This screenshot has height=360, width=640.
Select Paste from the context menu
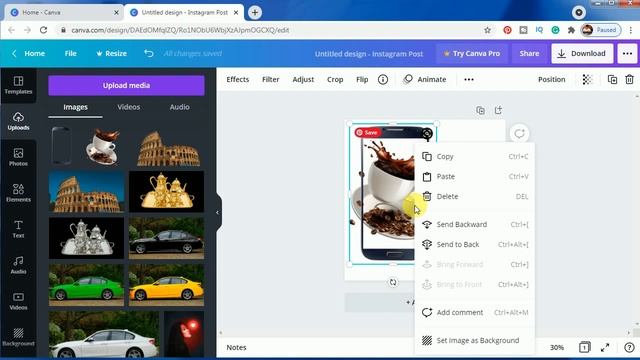(x=474, y=177)
